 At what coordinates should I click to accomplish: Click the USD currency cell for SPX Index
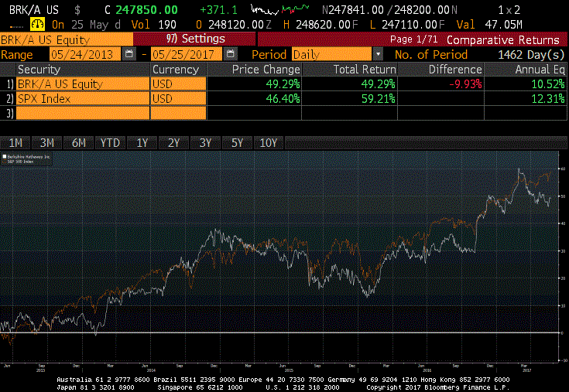(178, 98)
